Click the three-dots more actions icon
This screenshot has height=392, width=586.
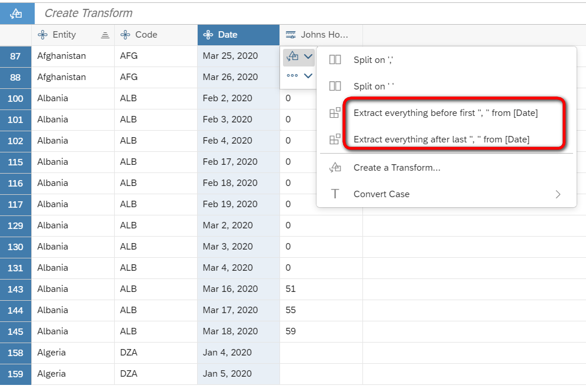pyautogui.click(x=292, y=75)
